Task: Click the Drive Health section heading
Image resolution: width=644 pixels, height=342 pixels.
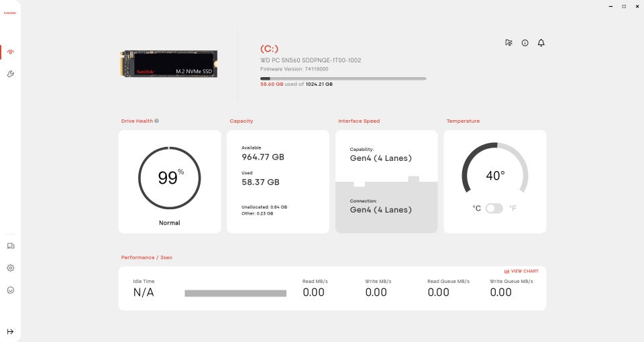Action: (137, 121)
